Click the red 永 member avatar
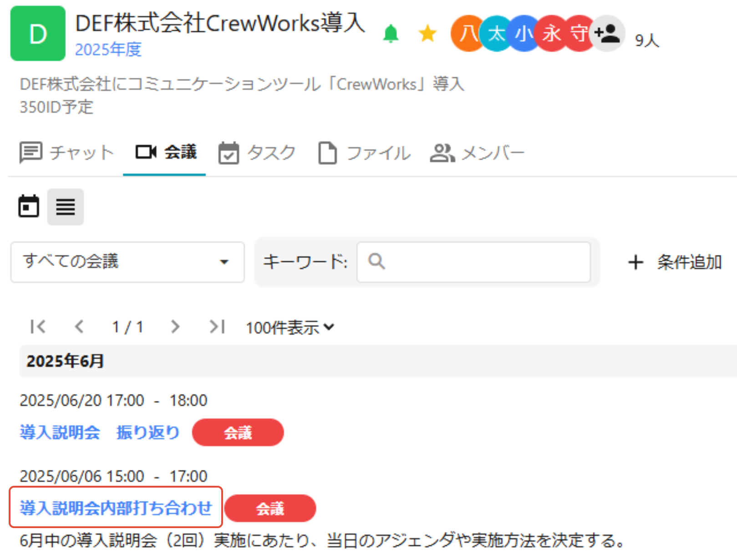Image resolution: width=737 pixels, height=560 pixels. (x=551, y=33)
